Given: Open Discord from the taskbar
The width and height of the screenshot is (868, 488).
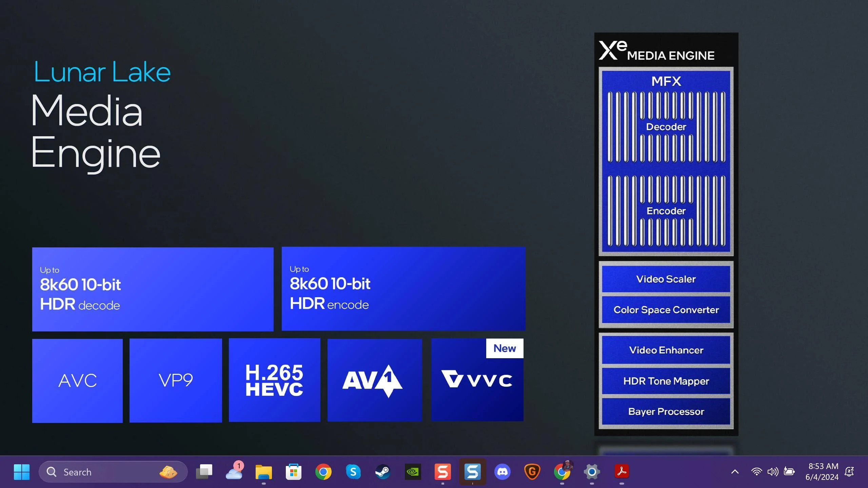Looking at the screenshot, I should click(x=502, y=472).
